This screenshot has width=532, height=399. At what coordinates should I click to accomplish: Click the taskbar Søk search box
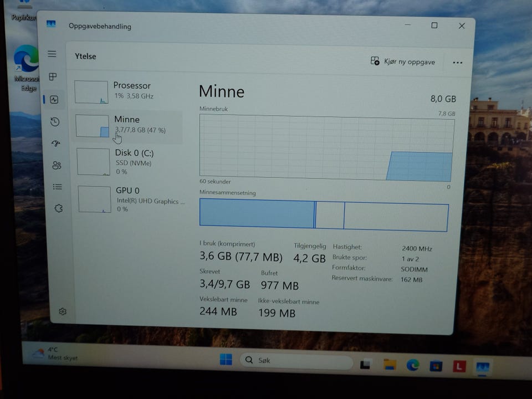[296, 361]
